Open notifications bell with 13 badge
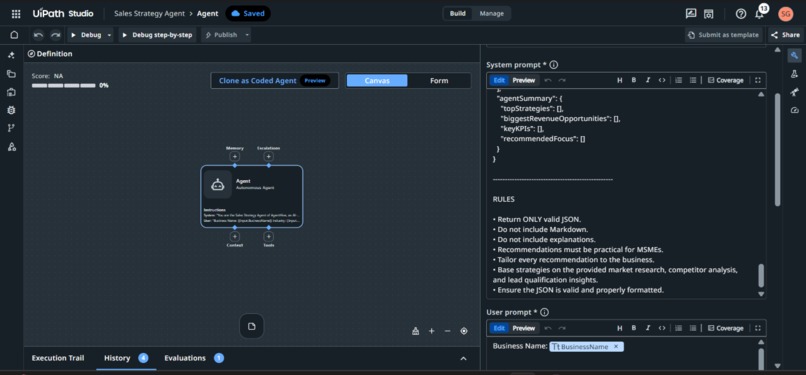The image size is (806, 375). pyautogui.click(x=759, y=14)
